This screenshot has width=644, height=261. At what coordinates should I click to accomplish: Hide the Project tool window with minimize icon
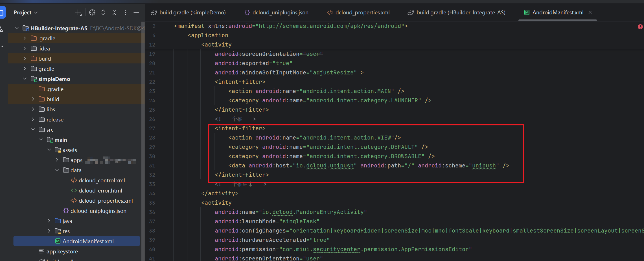[x=136, y=12]
